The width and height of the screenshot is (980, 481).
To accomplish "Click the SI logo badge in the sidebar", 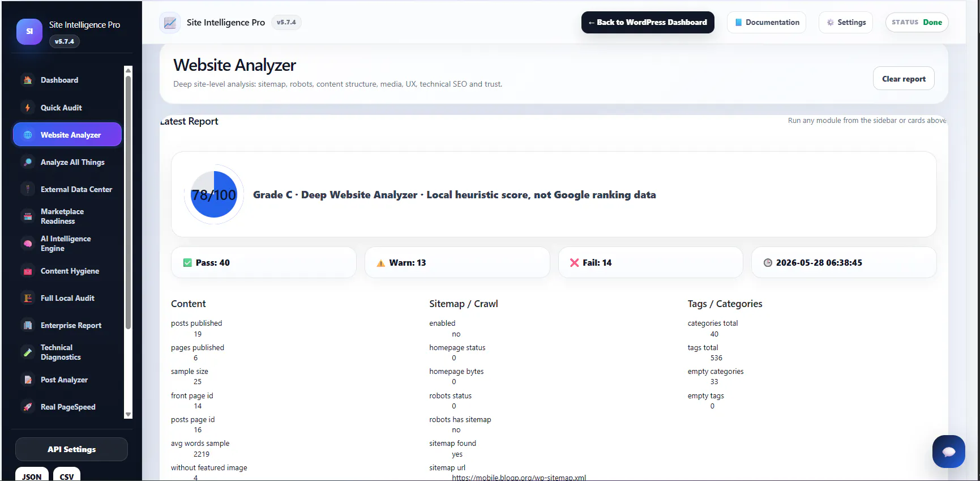I will pyautogui.click(x=29, y=32).
